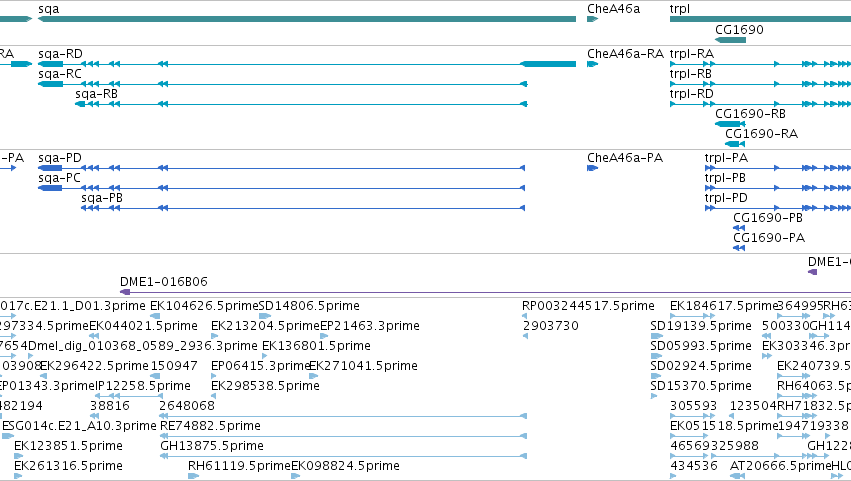Image resolution: width=851 pixels, height=481 pixels.
Task: Select the sqa-RC transcript label
Action: tap(60, 74)
